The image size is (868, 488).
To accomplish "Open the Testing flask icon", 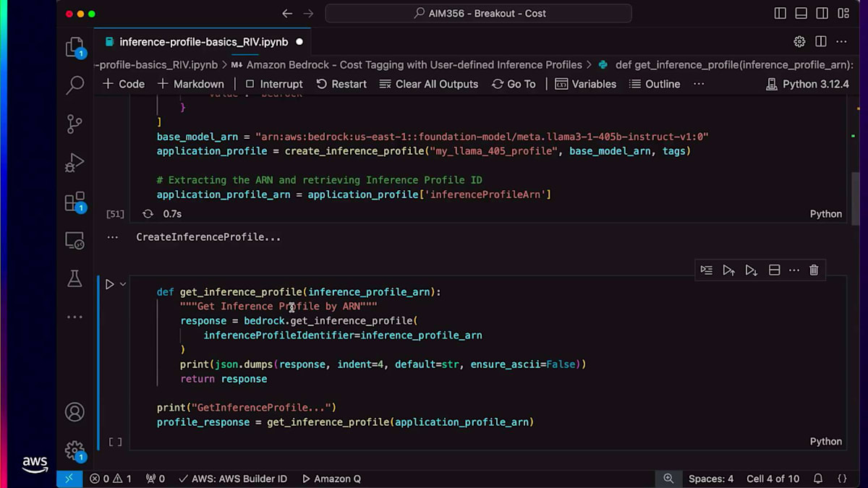I will tap(75, 278).
